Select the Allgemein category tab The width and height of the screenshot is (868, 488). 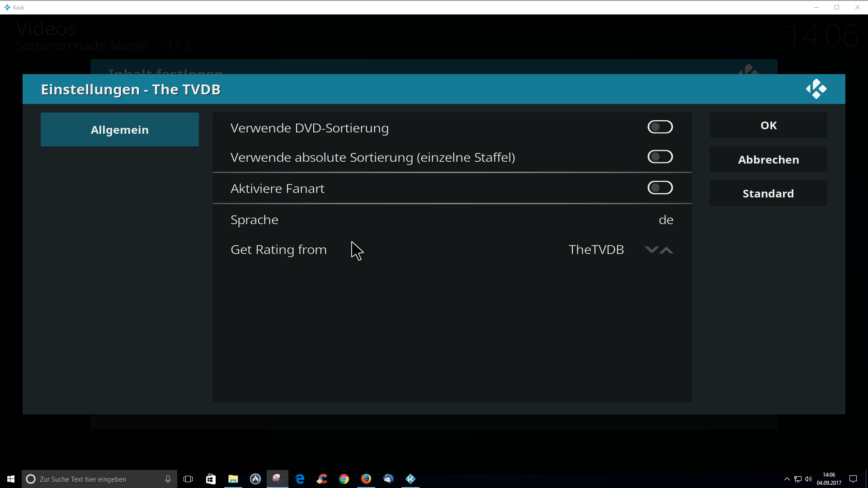point(120,130)
